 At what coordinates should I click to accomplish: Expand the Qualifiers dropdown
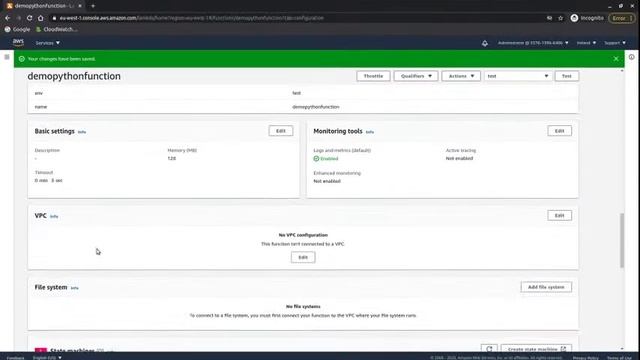(x=416, y=76)
